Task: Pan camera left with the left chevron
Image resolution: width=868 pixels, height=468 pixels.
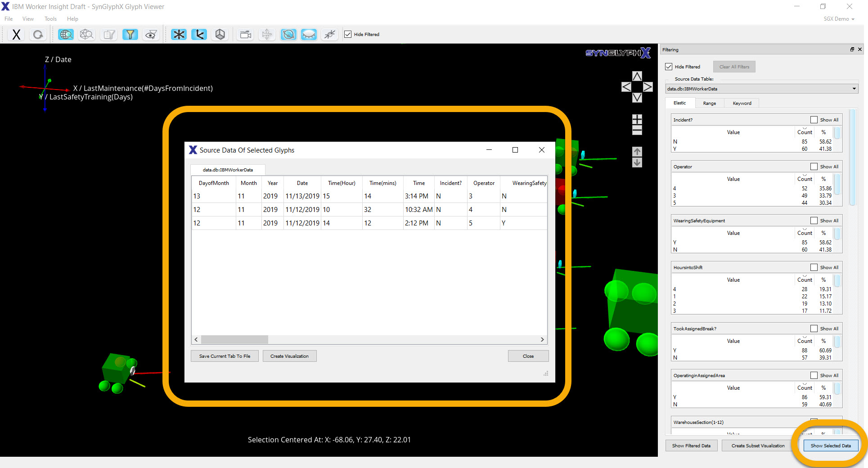Action: click(626, 87)
